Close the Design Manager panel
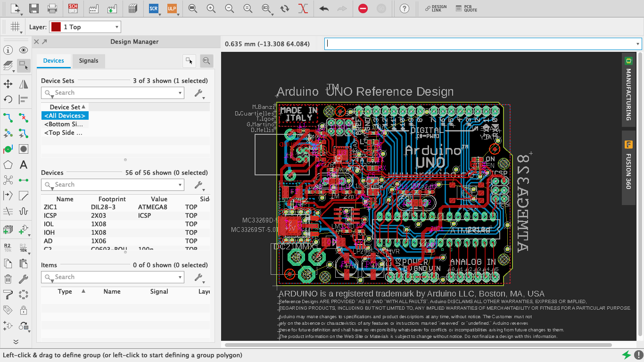The width and height of the screenshot is (644, 362). point(36,41)
